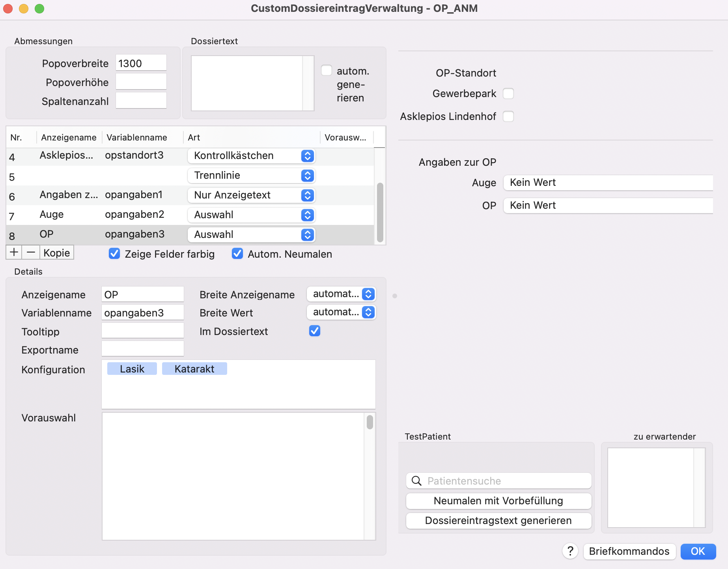Screen dimensions: 728x569
Task: Open the Auge Kein Wert preview dropdown
Action: pos(608,183)
